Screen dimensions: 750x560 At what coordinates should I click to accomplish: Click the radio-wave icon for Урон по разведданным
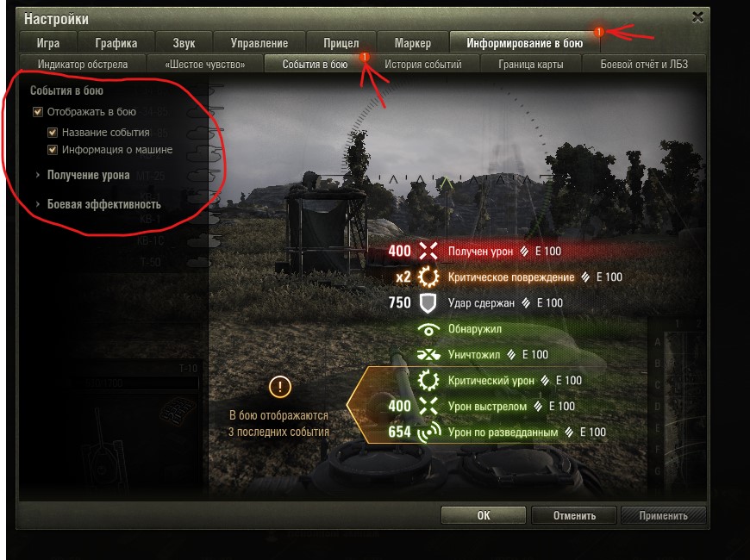click(428, 432)
